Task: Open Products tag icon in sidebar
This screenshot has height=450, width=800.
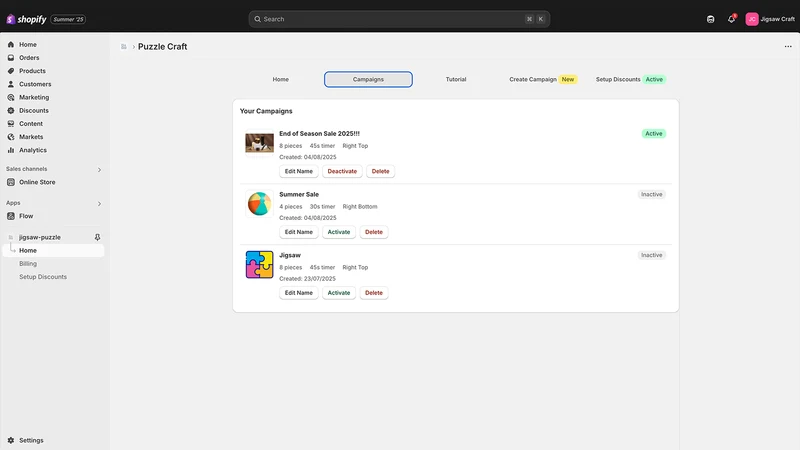Action: [x=11, y=71]
